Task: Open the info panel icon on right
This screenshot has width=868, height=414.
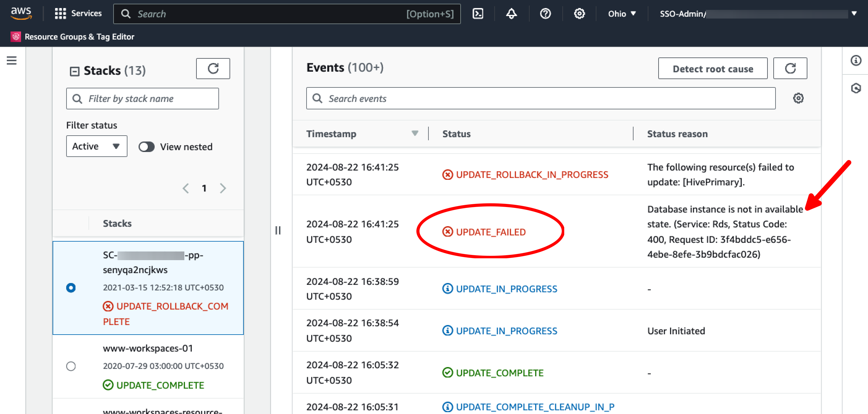Action: point(856,61)
